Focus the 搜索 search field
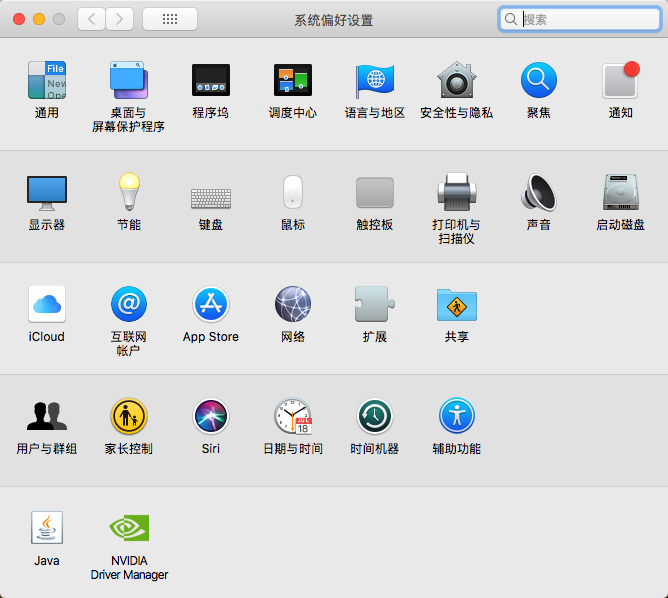Viewport: 668px width, 598px height. [x=579, y=19]
